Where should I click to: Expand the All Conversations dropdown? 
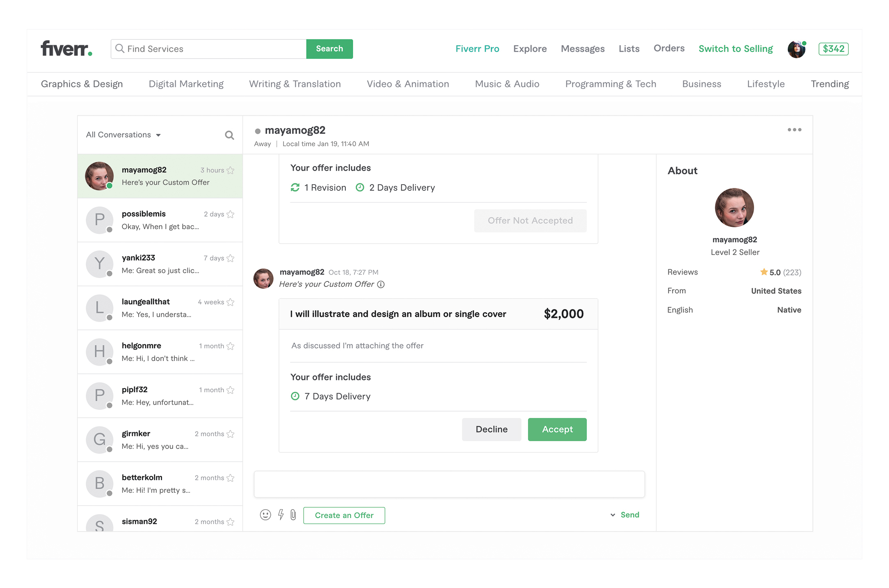point(123,135)
